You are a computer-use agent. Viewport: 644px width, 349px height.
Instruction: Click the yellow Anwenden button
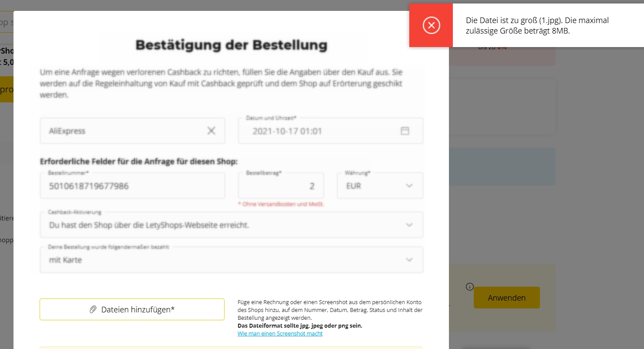click(x=506, y=298)
